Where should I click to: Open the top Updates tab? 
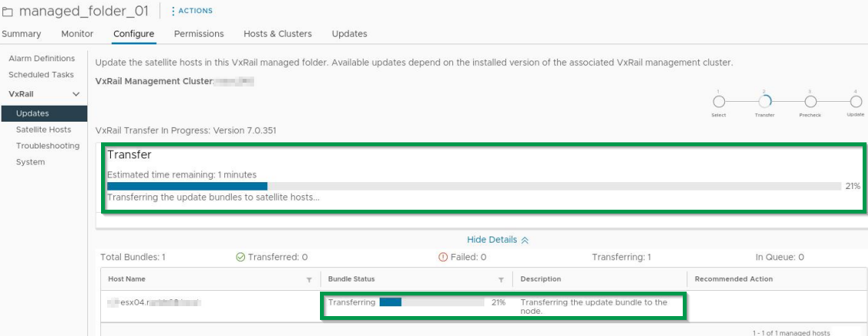pyautogui.click(x=349, y=34)
